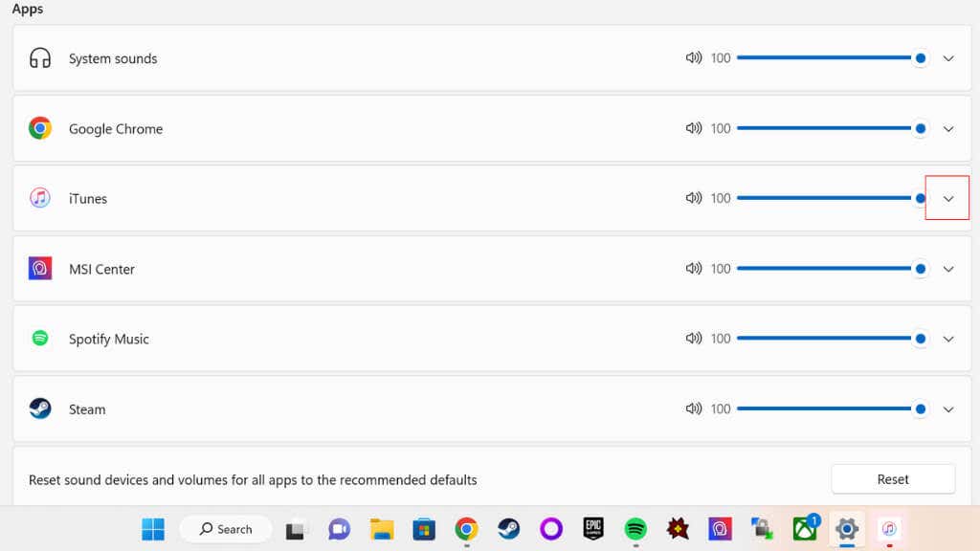Click the iTunes volume slider
The image size is (980, 551).
tap(832, 198)
